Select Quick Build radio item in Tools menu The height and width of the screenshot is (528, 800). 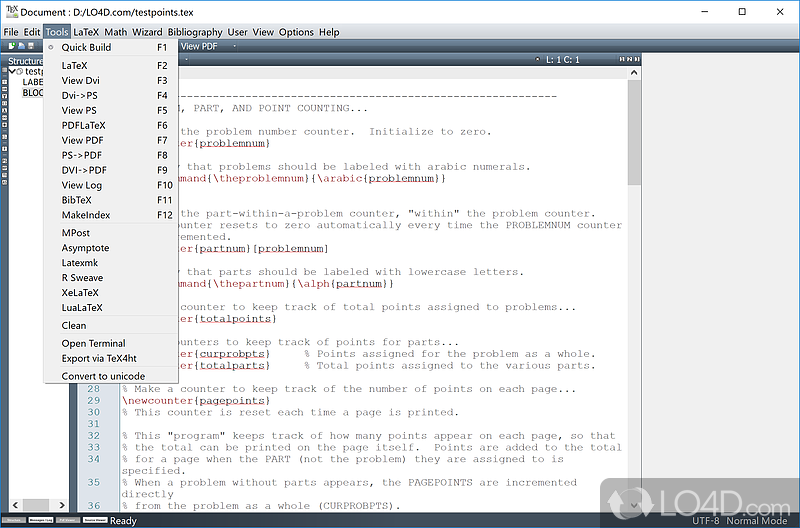coord(86,47)
